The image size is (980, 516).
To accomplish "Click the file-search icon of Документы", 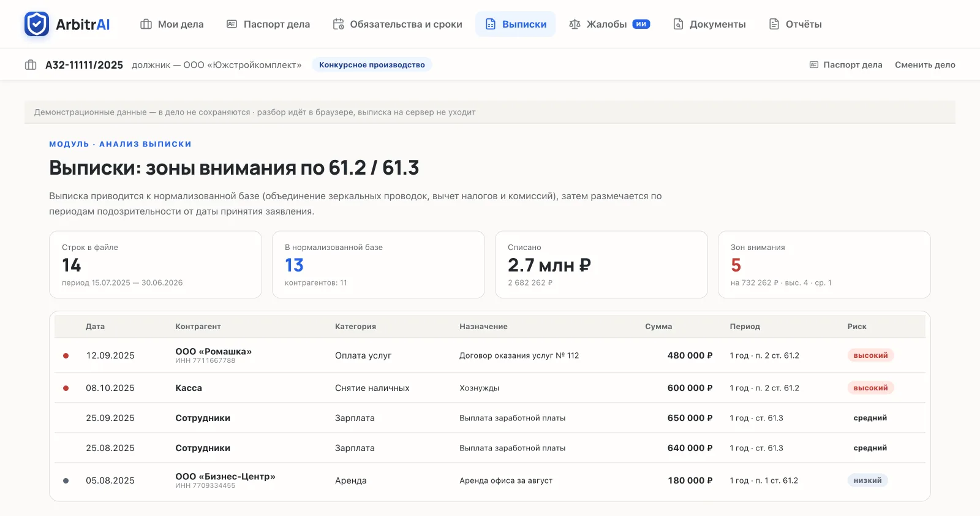I will (678, 24).
